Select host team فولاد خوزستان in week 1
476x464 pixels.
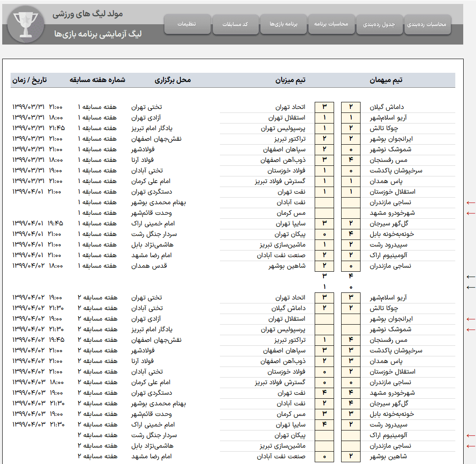(x=286, y=170)
